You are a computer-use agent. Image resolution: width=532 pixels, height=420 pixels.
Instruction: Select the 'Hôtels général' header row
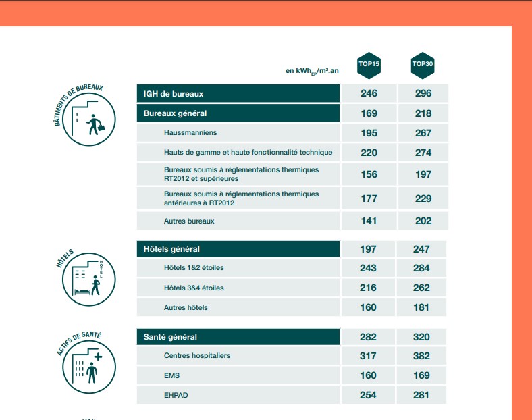tap(238, 249)
